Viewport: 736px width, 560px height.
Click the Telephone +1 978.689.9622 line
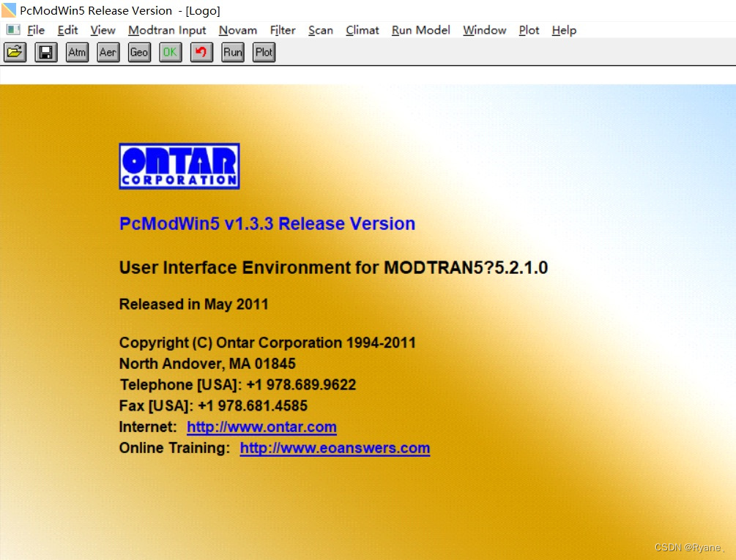[237, 384]
